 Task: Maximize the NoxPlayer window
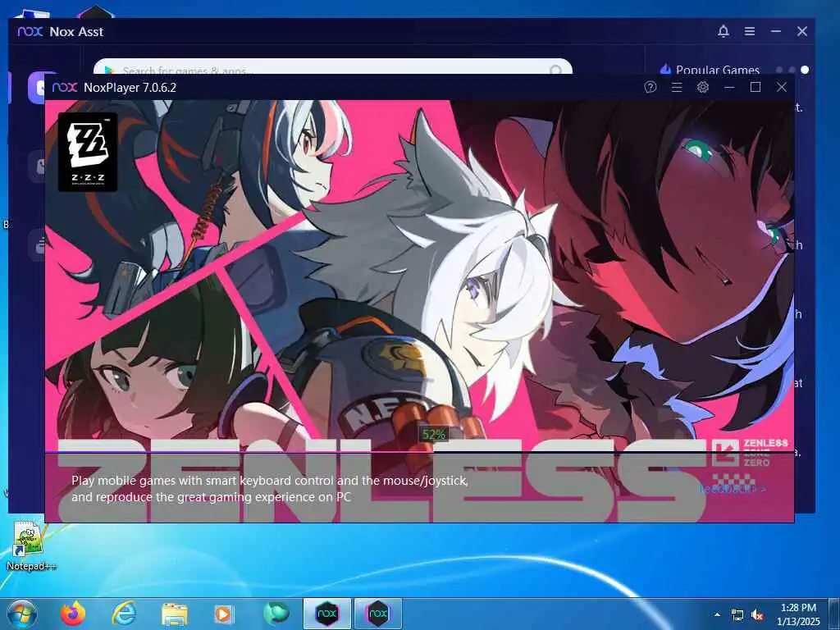[756, 87]
